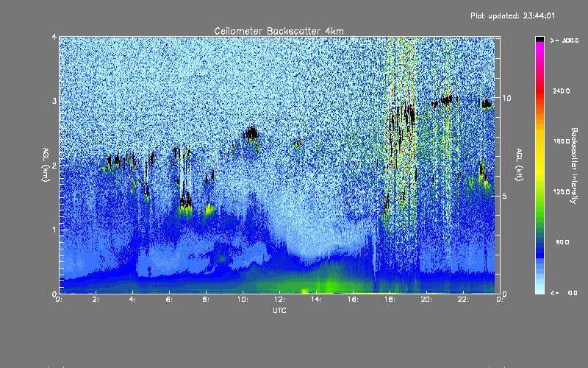
Task: Click the '16:' UTC time tick
Action: click(354, 300)
